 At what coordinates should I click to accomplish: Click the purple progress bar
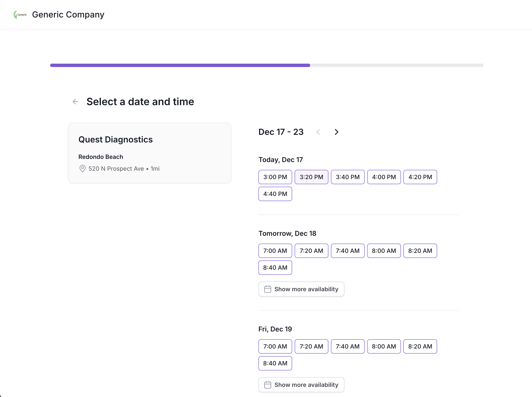[180, 65]
